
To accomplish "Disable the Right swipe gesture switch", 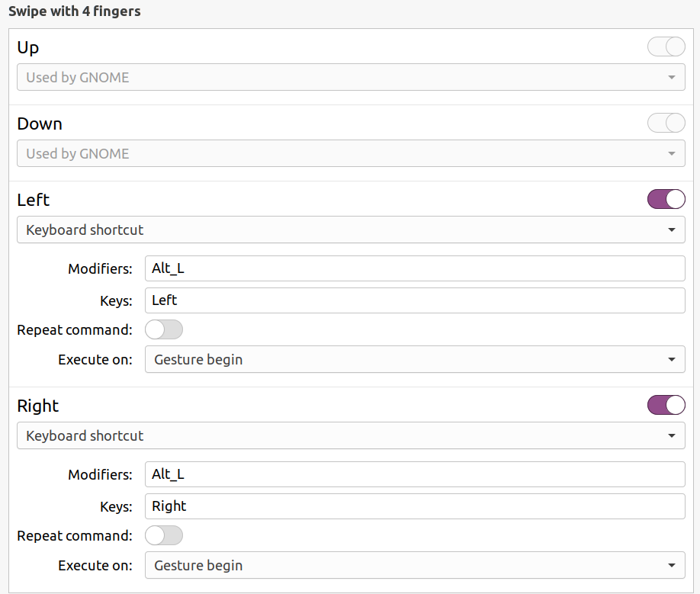I will click(x=666, y=405).
